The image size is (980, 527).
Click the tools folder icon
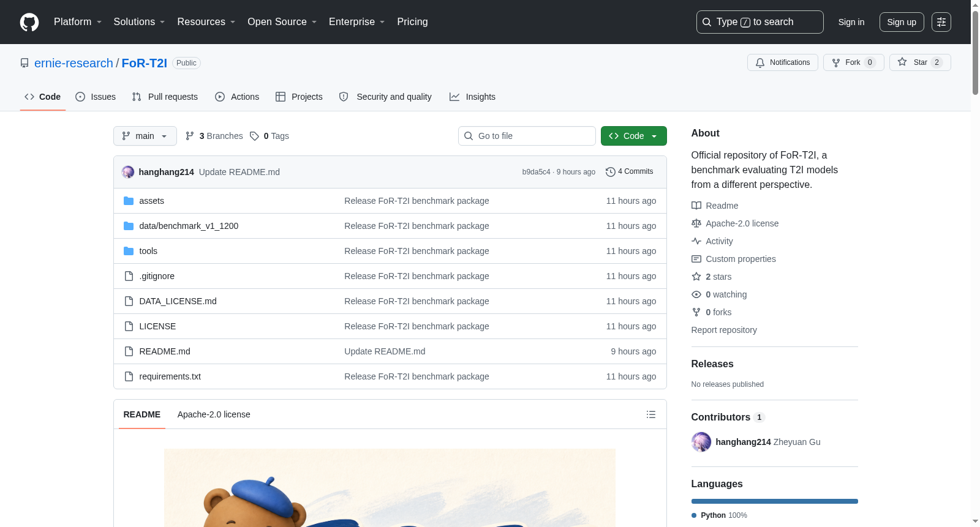click(x=129, y=251)
